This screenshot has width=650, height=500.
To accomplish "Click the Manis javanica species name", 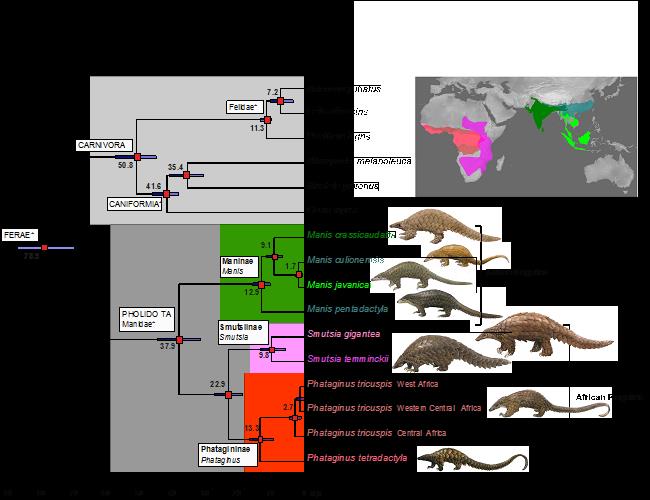I will 335,284.
